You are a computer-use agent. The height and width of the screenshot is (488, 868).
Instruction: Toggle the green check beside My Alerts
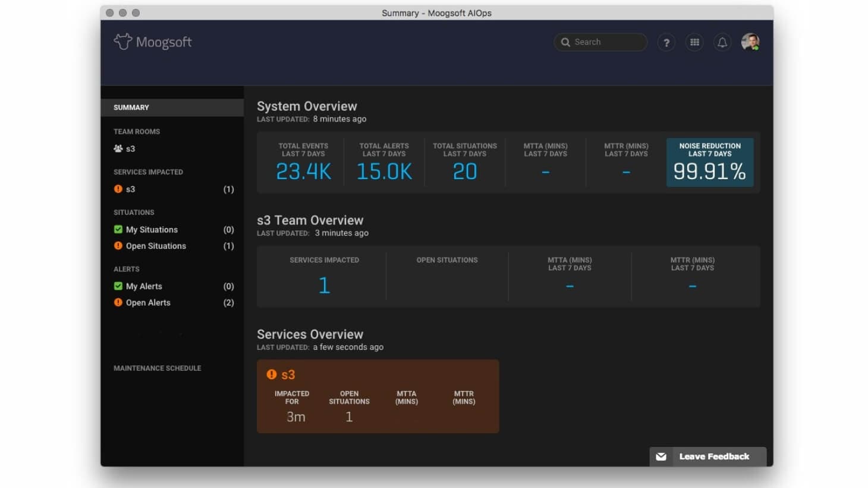(x=117, y=286)
